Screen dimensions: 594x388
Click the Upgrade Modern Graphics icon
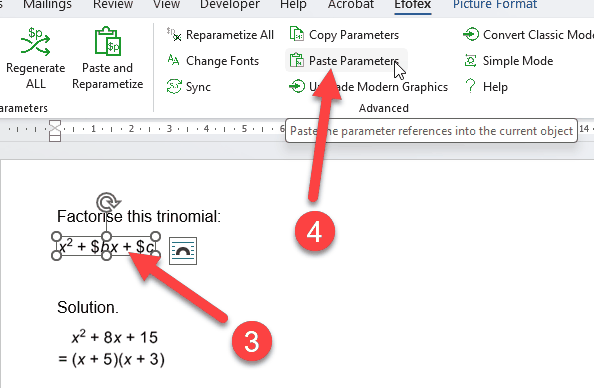click(x=297, y=86)
